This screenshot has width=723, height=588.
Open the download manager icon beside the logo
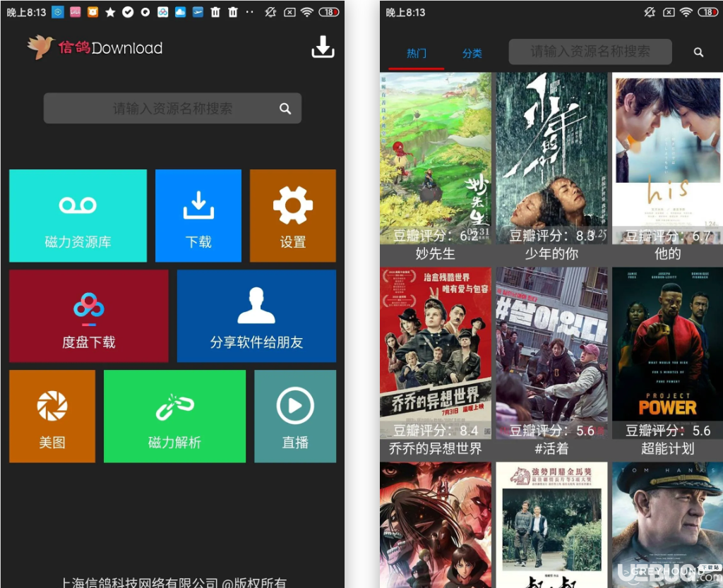[322, 47]
